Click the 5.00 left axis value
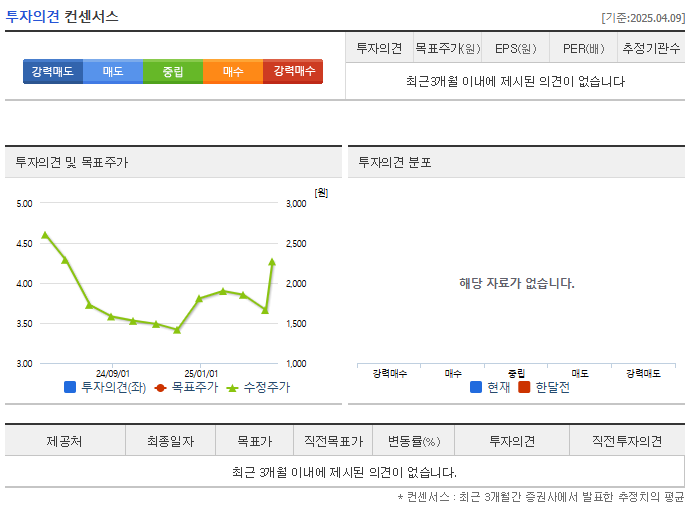This screenshot has width=687, height=507. [x=24, y=203]
